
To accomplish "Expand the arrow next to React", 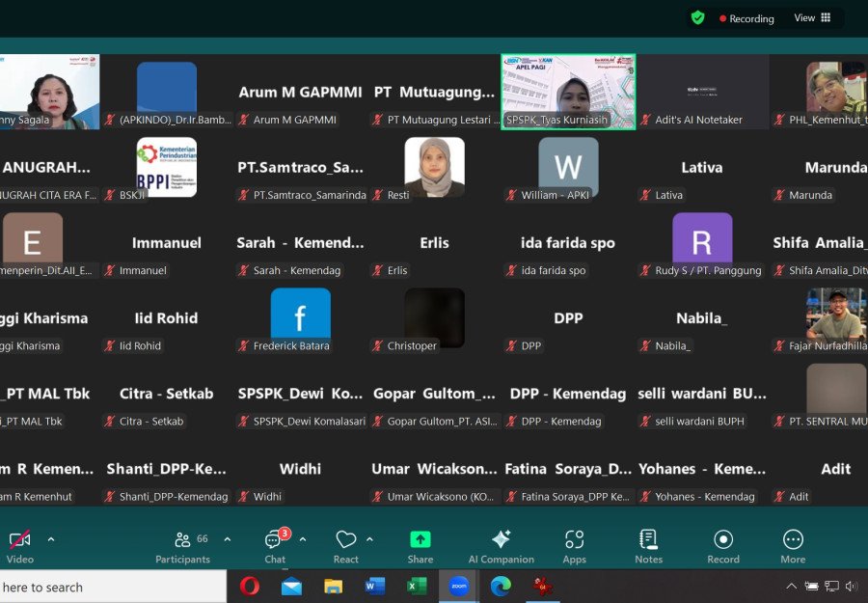I will pyautogui.click(x=369, y=539).
